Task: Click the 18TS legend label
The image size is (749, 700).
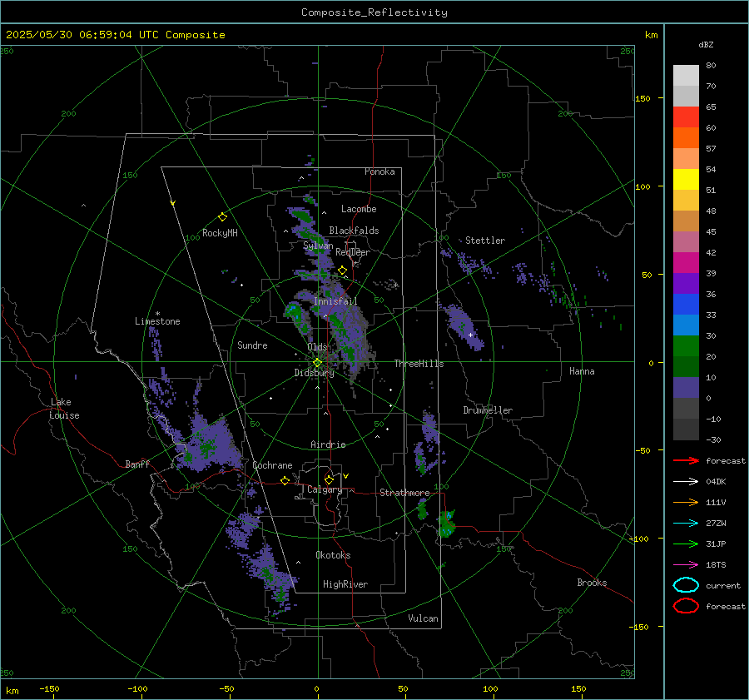Action: pos(716,565)
